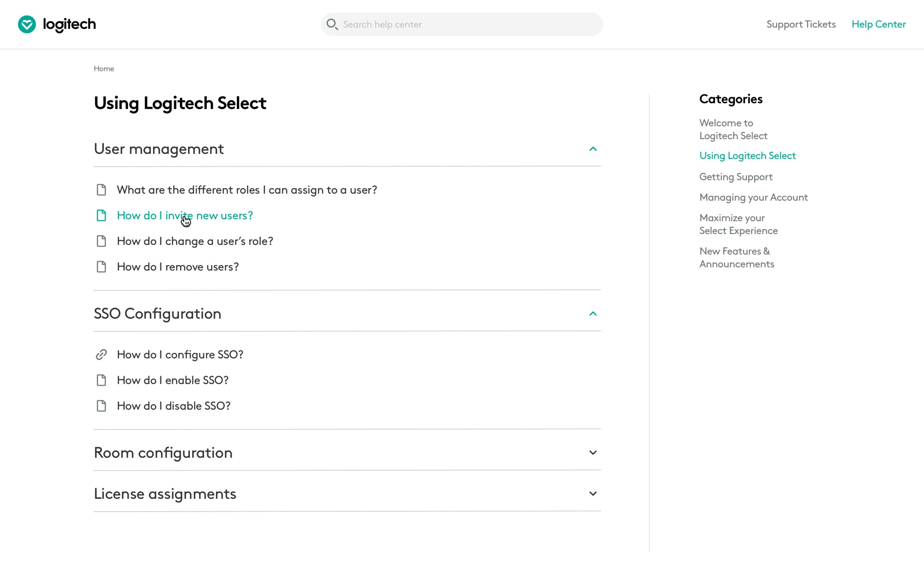This screenshot has height=577, width=924.
Task: Click document icon beside remove users article
Action: (101, 267)
